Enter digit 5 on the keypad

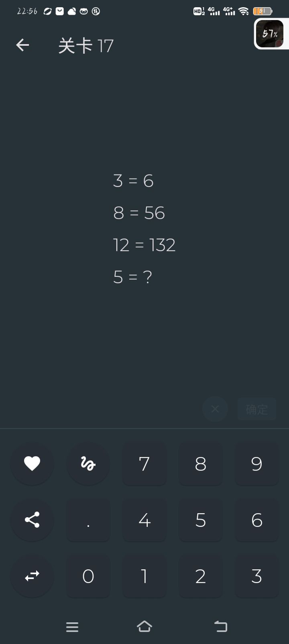(x=201, y=520)
